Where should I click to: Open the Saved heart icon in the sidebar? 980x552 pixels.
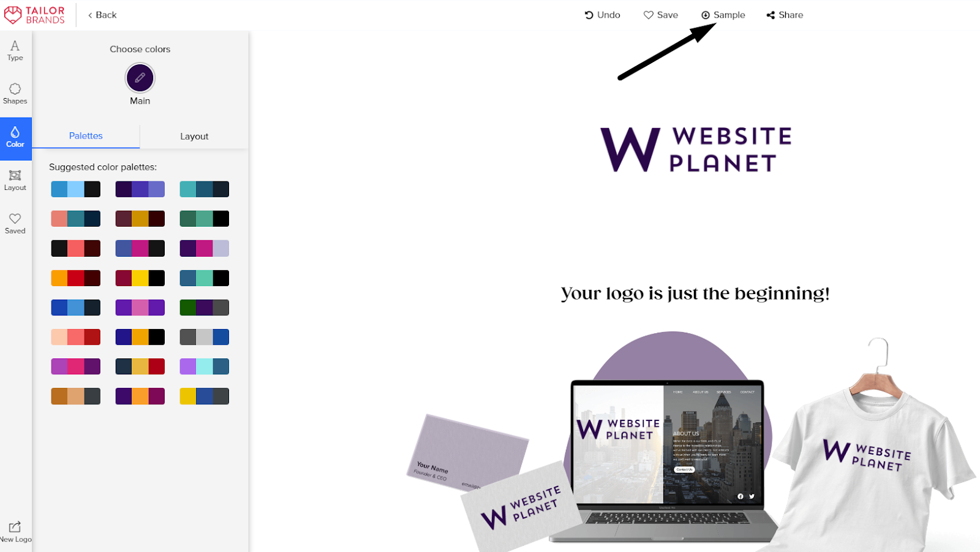click(x=15, y=224)
